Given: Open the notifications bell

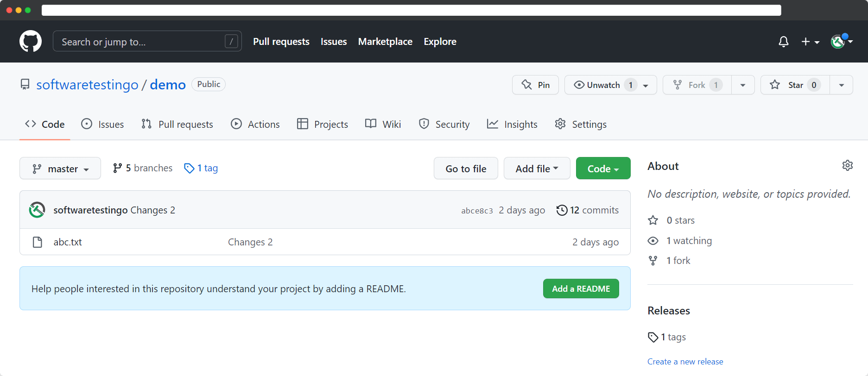Looking at the screenshot, I should pyautogui.click(x=784, y=42).
